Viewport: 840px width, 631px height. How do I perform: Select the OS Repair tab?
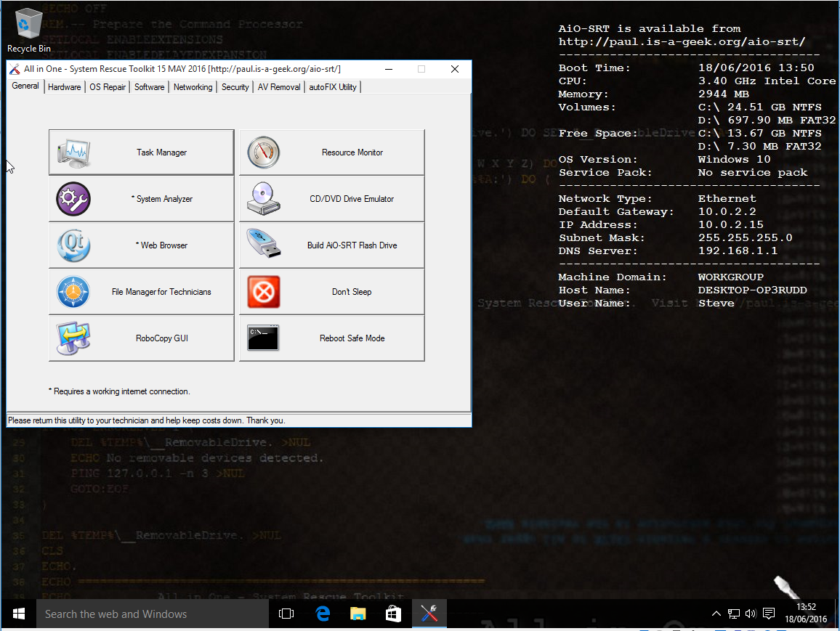[x=107, y=86]
